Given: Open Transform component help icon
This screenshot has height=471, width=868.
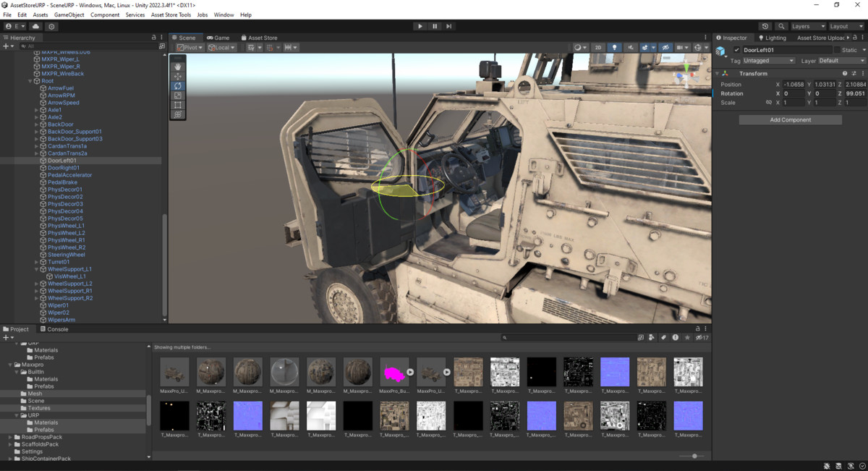Looking at the screenshot, I should pyautogui.click(x=844, y=74).
